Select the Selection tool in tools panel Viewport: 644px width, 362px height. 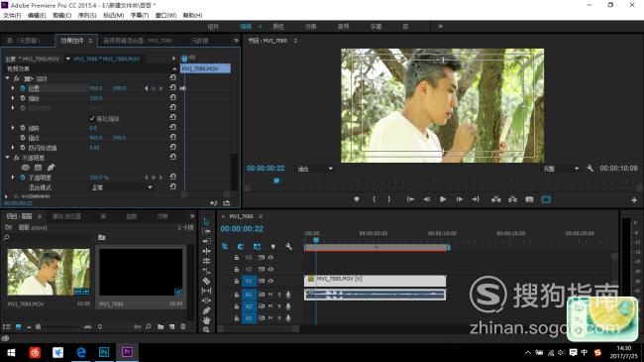[x=206, y=221]
